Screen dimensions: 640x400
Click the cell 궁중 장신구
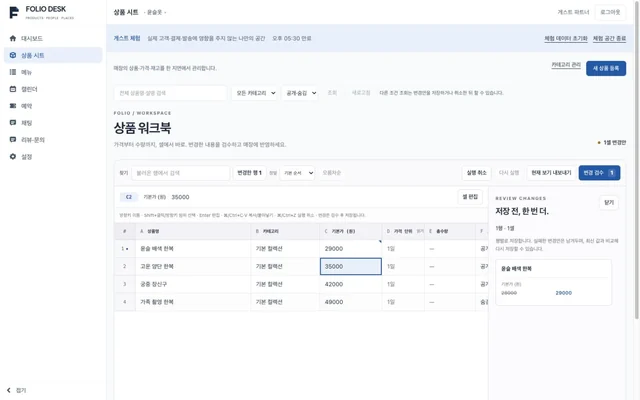point(193,284)
